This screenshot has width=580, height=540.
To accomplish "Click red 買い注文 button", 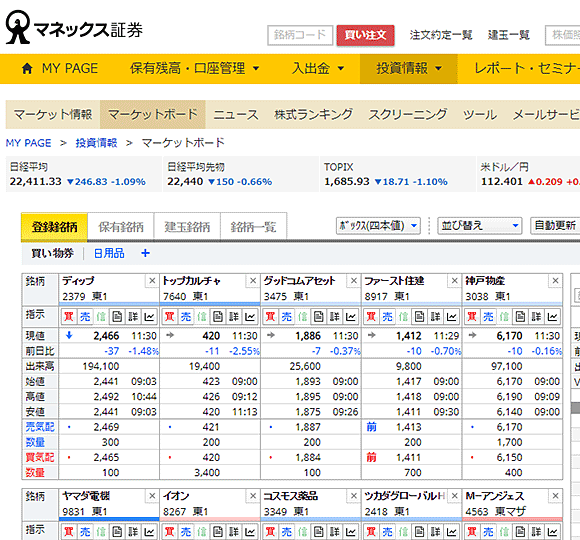I will click(365, 35).
